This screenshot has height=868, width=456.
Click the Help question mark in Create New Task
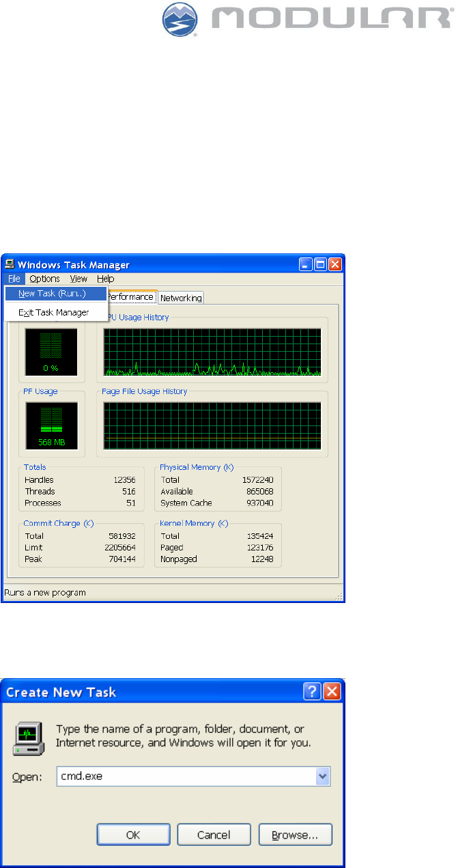coord(313,692)
